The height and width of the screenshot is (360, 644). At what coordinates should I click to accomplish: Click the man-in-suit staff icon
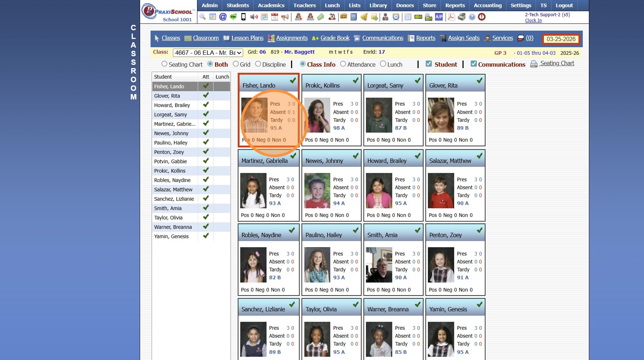385,17
